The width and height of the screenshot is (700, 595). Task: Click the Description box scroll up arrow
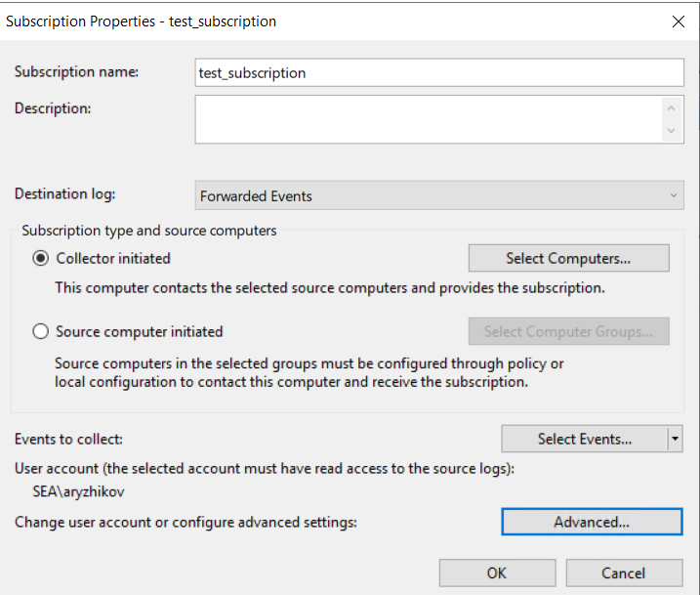click(671, 107)
